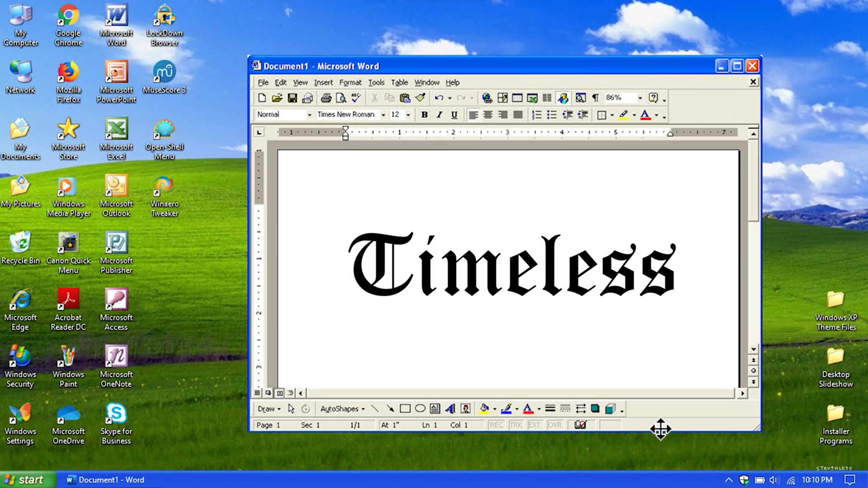
Task: Toggle Show/Hide paragraph marks
Action: click(x=595, y=98)
